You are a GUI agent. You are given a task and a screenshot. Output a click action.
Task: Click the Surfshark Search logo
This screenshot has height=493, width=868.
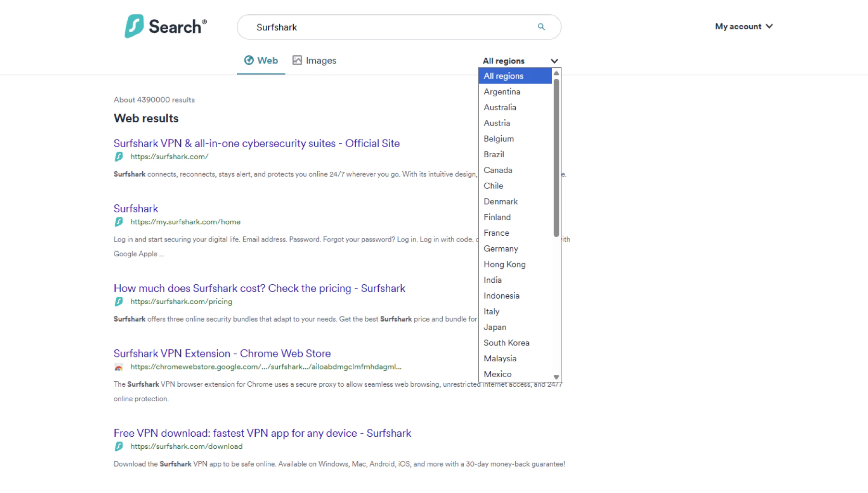point(165,26)
